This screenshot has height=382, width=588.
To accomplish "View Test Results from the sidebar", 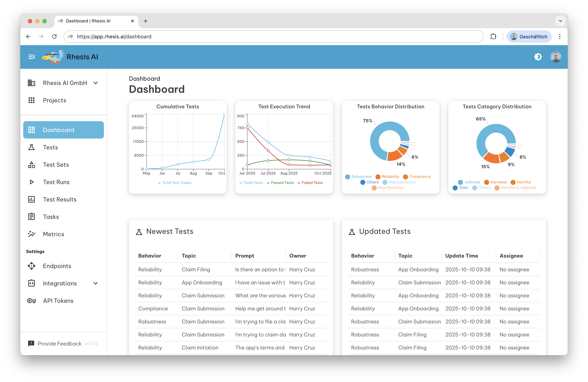I will 60,199.
